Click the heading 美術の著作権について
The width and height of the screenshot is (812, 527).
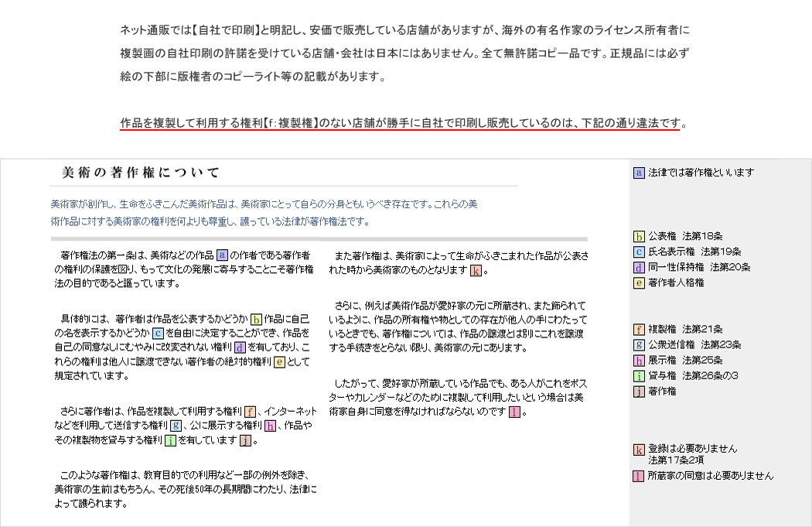[x=141, y=172]
